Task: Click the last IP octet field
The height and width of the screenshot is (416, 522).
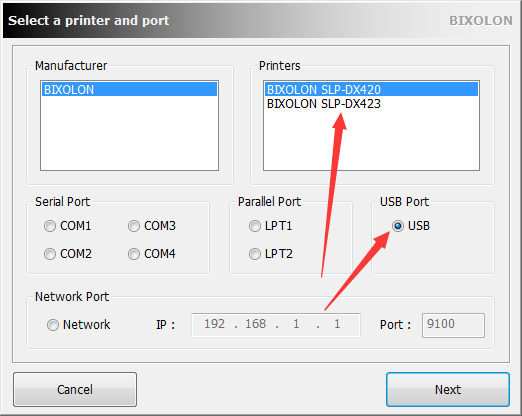Action: [337, 324]
